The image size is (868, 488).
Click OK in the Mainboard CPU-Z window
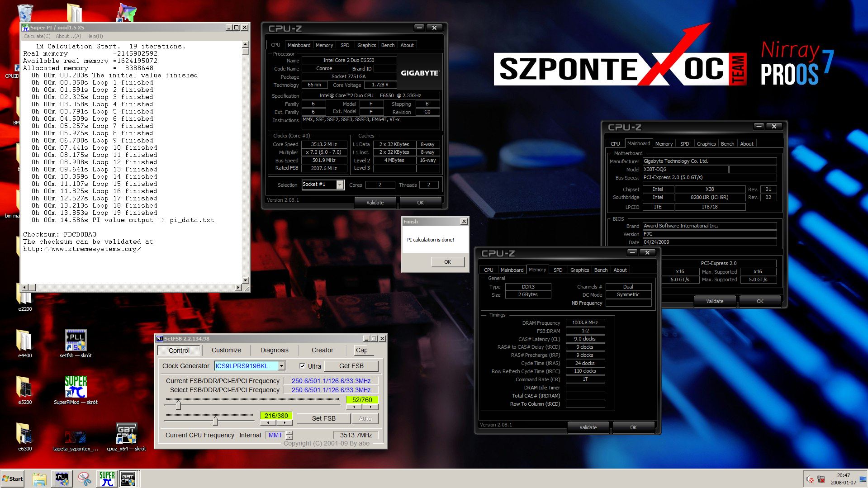click(760, 301)
